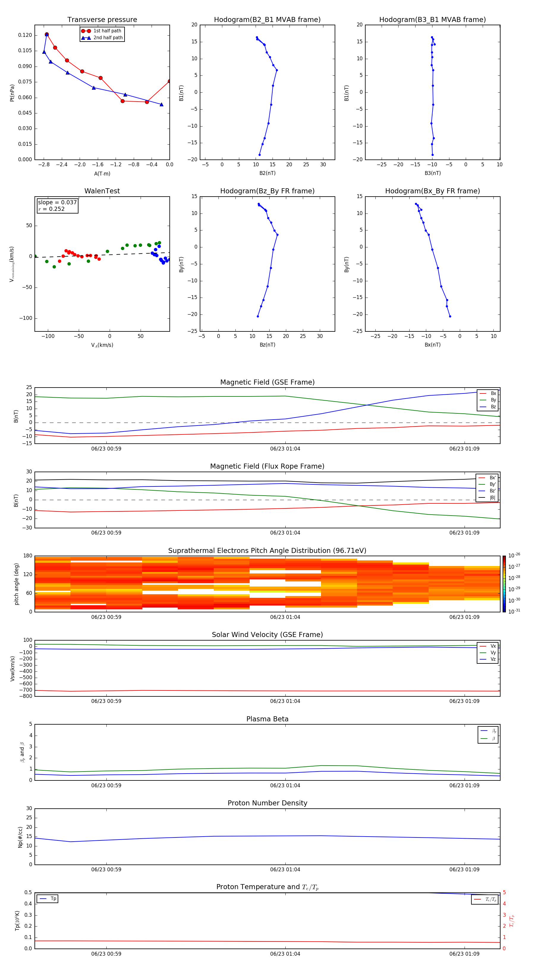Click the 'slope = 0.037' annotation
The height and width of the screenshot is (980, 535).
57,203
